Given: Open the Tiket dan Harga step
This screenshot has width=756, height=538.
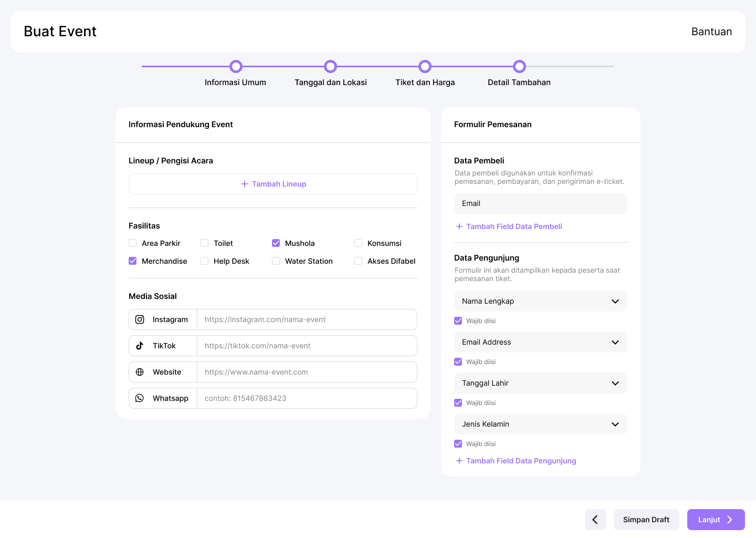Looking at the screenshot, I should tap(425, 82).
